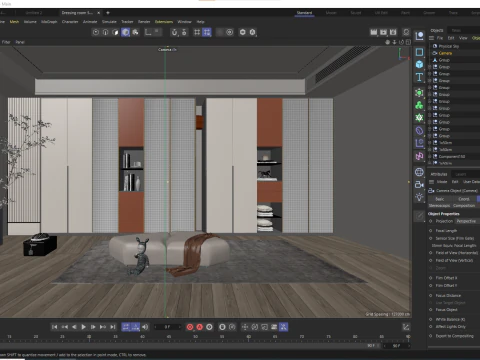This screenshot has height=360, width=480.
Task: Toggle Focus Distance keyframe circle
Action: click(430, 295)
